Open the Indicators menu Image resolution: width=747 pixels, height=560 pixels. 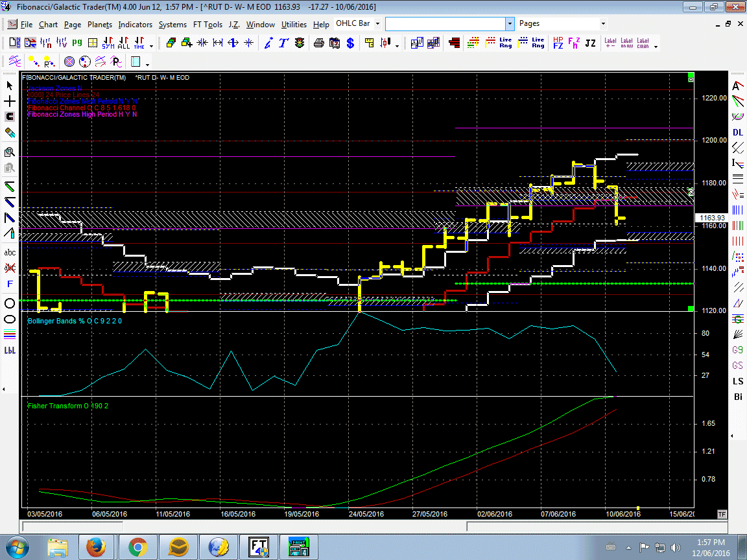point(136,24)
